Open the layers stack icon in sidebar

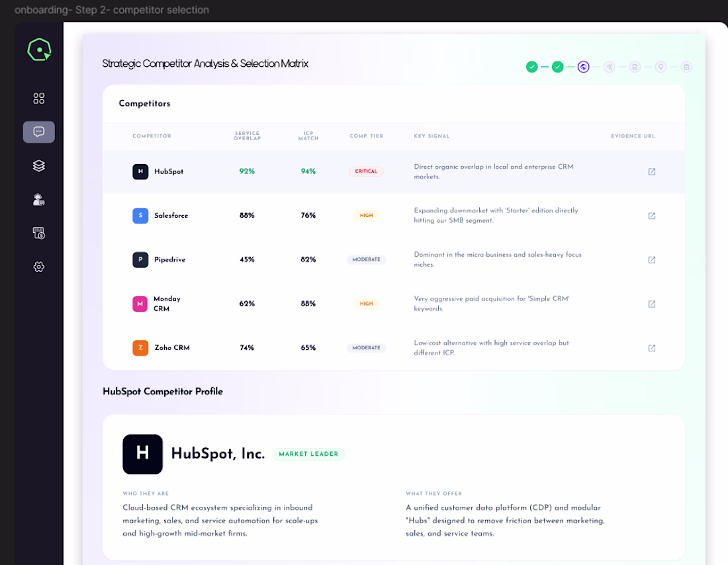click(39, 166)
